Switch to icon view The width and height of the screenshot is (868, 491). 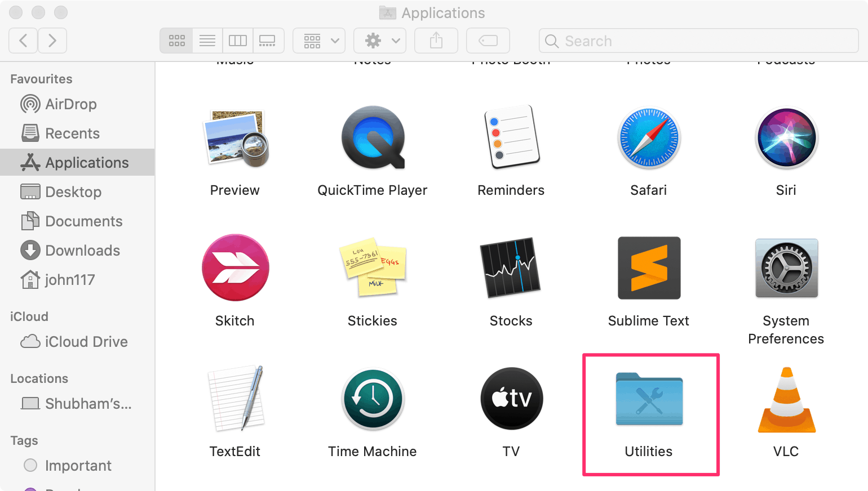click(176, 41)
